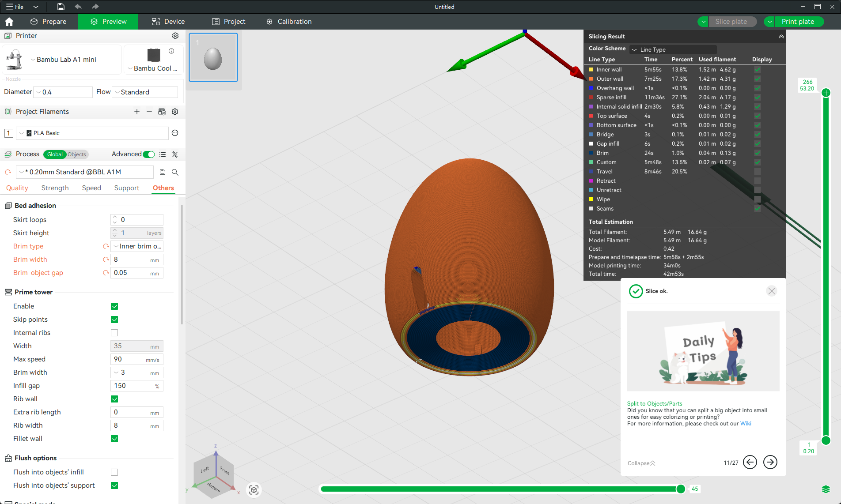
Task: Toggle the Advanced settings switch
Action: (149, 154)
